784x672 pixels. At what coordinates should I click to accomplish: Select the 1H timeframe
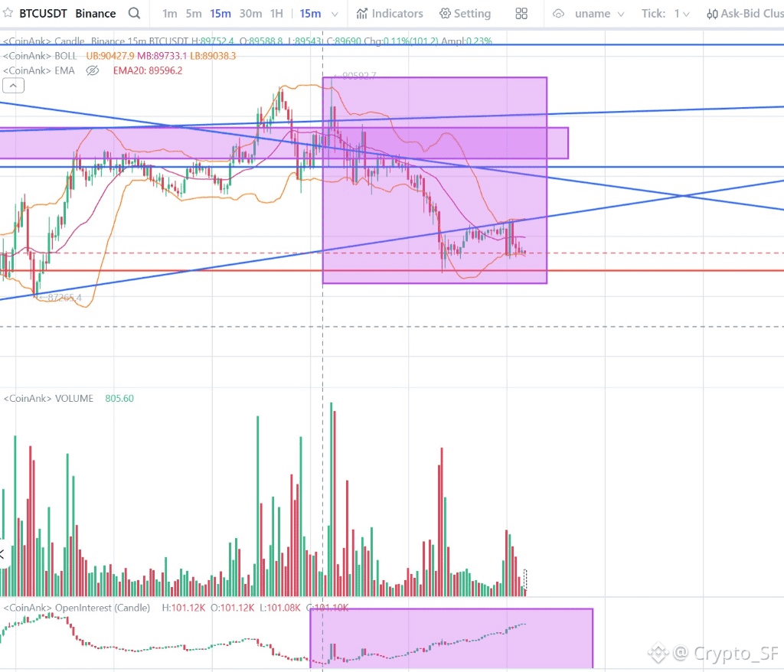coord(276,14)
